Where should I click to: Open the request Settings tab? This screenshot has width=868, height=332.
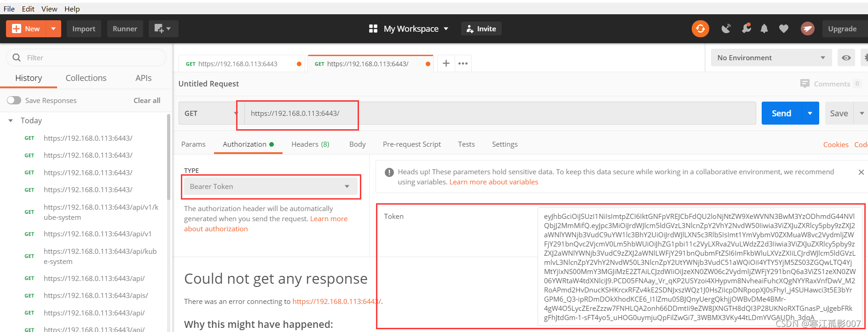(504, 144)
